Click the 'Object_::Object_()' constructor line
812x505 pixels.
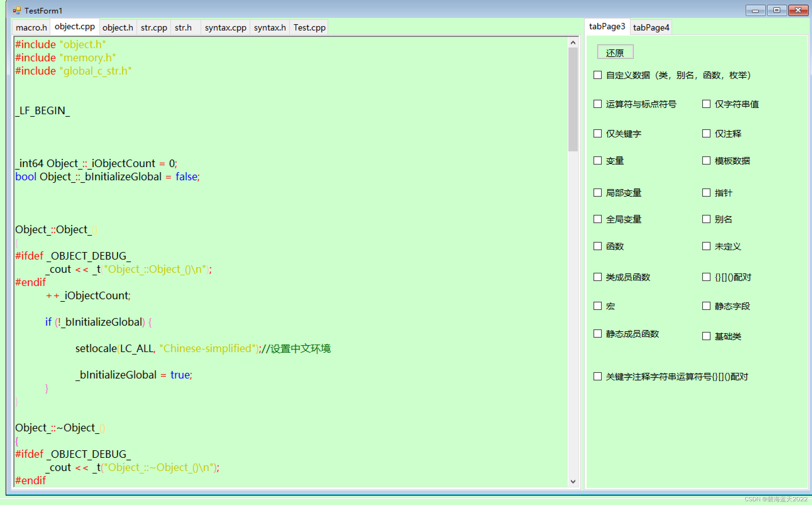[56, 230]
